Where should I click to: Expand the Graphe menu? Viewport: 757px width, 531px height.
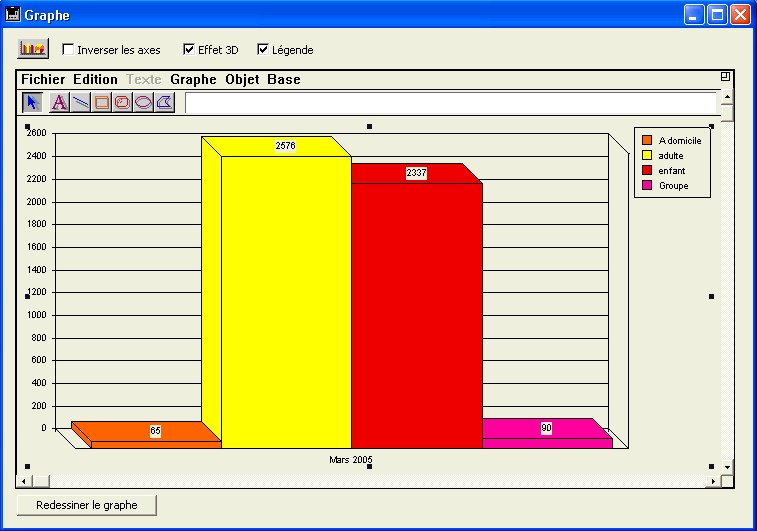coord(193,80)
